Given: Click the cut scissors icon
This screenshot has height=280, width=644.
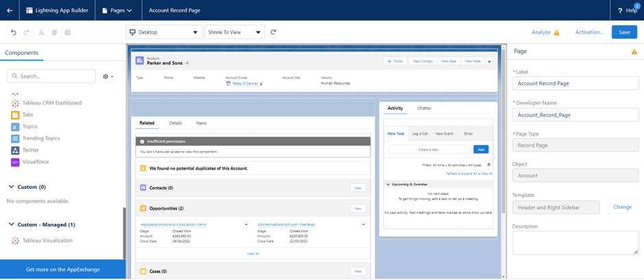Looking at the screenshot, I should point(41,32).
